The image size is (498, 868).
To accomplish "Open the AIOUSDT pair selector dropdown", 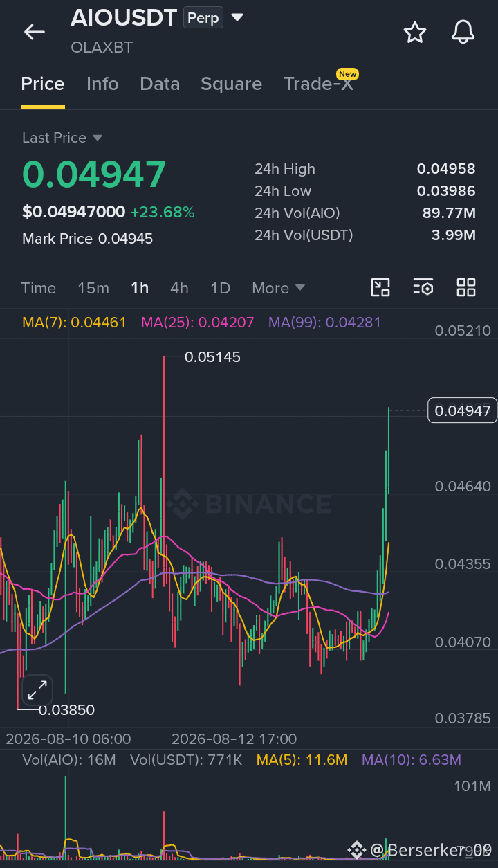I will coord(237,17).
